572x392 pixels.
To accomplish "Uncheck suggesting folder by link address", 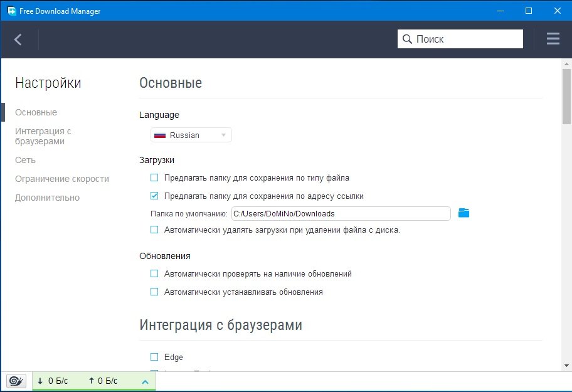I will pos(154,196).
